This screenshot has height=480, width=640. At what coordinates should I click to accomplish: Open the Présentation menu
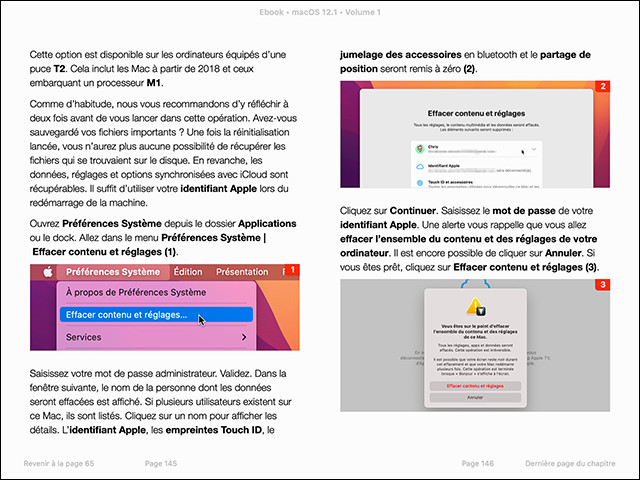pos(242,272)
